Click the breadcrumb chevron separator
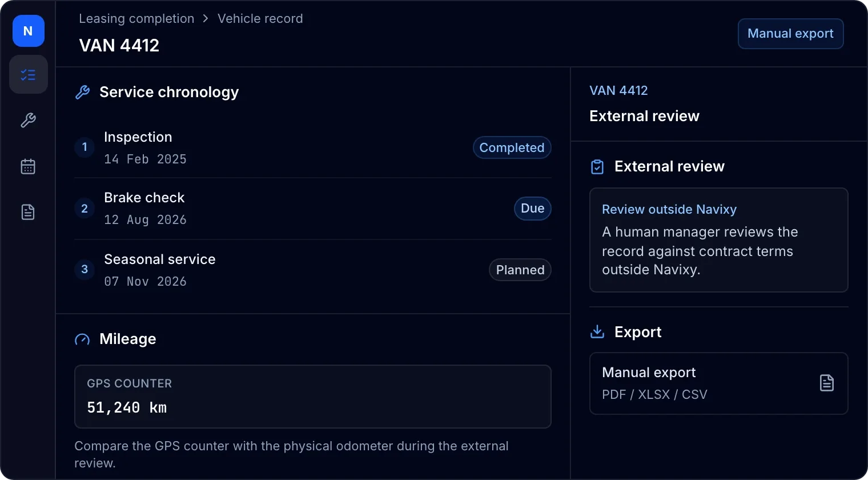Viewport: 868px width, 480px height. tap(206, 18)
